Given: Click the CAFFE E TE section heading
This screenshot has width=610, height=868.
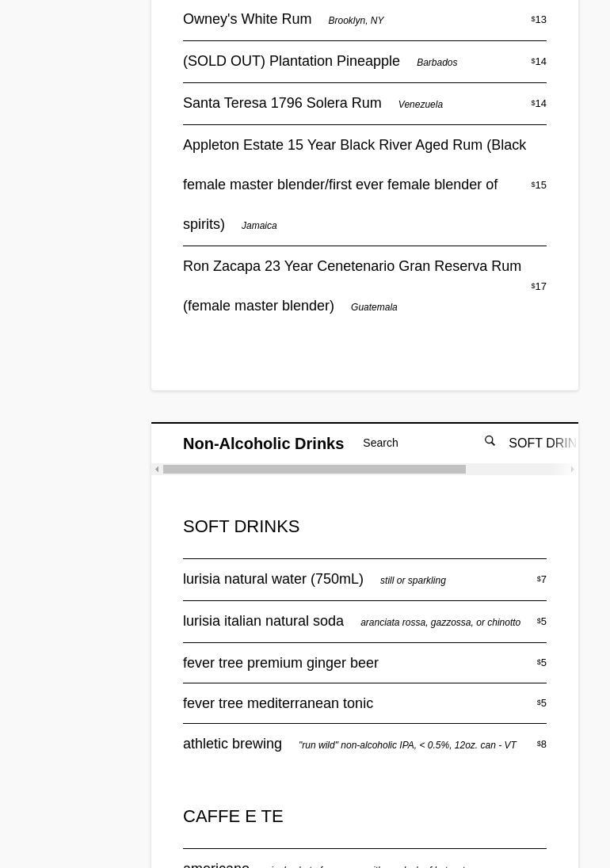Looking at the screenshot, I should 233,816.
